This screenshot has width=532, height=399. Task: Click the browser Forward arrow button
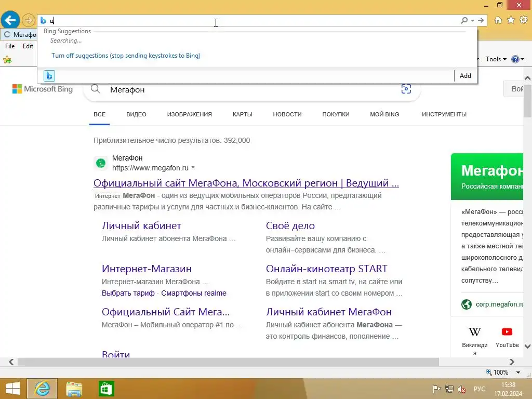pyautogui.click(x=29, y=20)
